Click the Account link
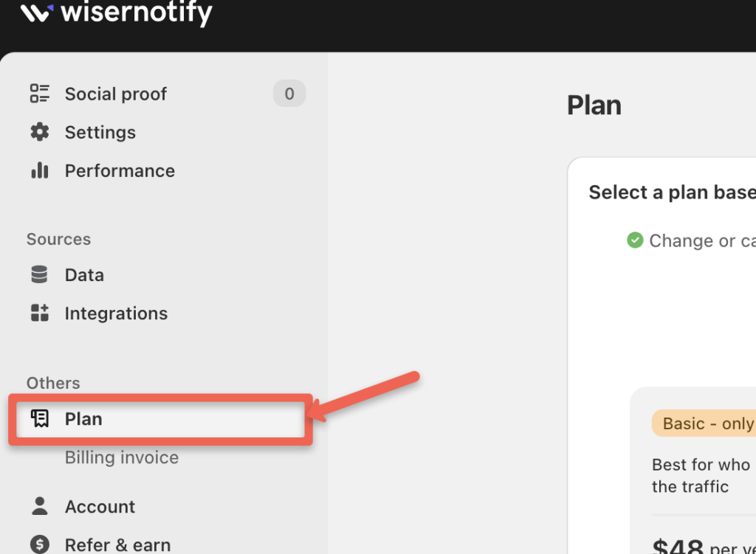 [x=100, y=506]
